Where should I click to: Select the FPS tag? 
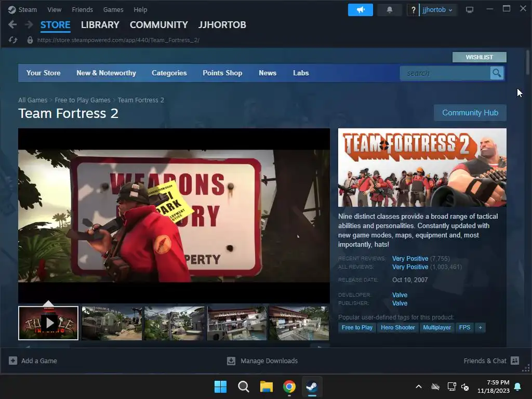464,327
